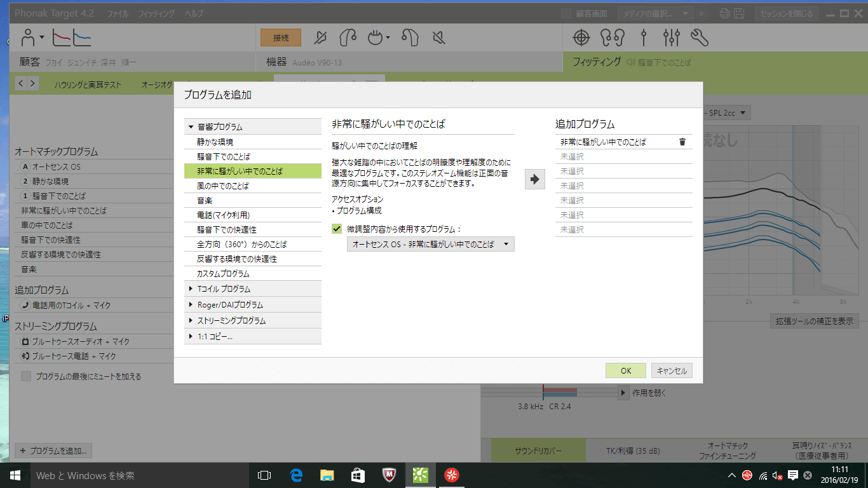Screen dimensions: 868x488
Task: Select 静かな環境 in the program list
Action: 253,142
